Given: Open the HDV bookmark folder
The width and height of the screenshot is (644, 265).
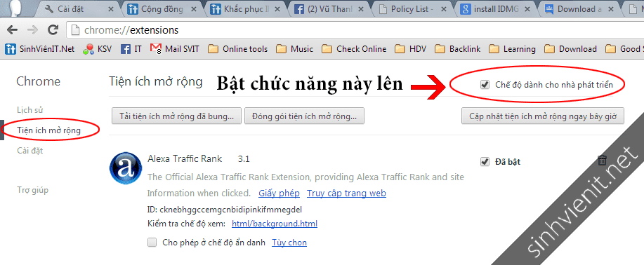Looking at the screenshot, I should click(x=411, y=49).
